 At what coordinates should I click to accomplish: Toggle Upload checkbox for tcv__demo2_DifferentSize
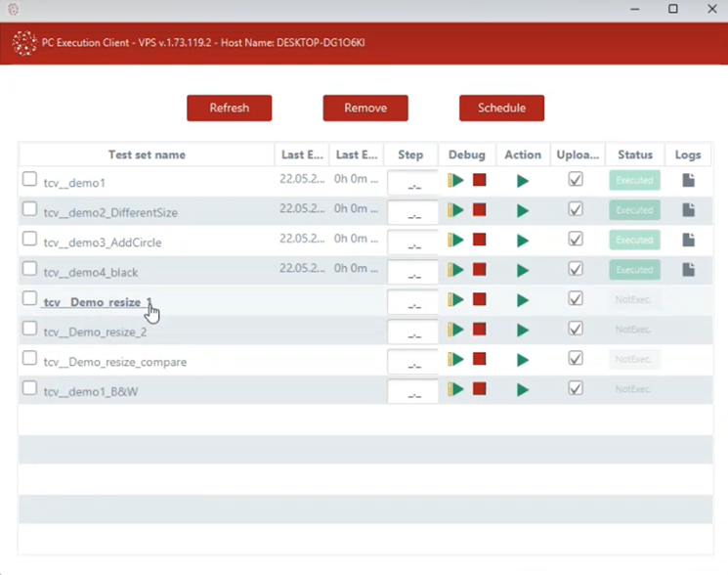pyautogui.click(x=576, y=210)
